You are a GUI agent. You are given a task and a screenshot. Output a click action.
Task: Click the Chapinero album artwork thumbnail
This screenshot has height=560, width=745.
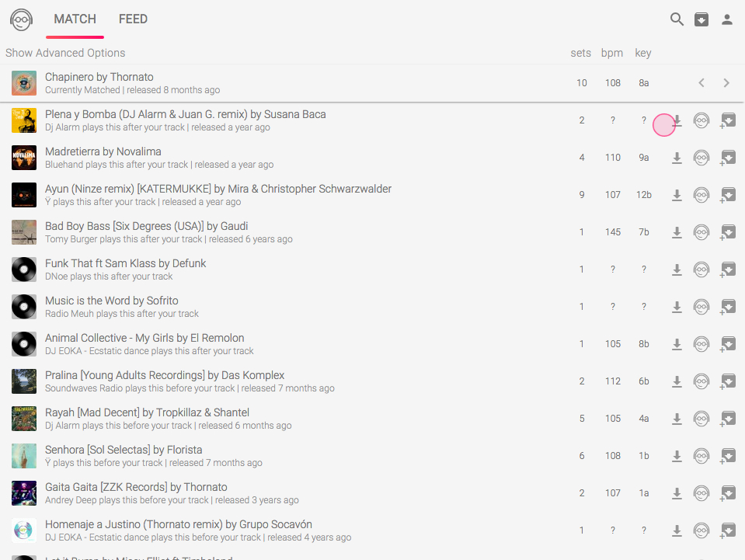click(24, 83)
